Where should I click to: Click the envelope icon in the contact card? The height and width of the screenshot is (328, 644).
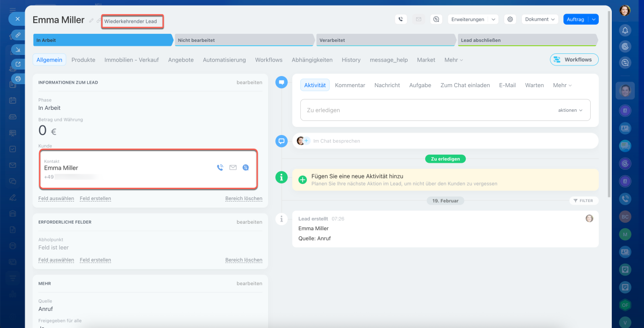tap(233, 168)
